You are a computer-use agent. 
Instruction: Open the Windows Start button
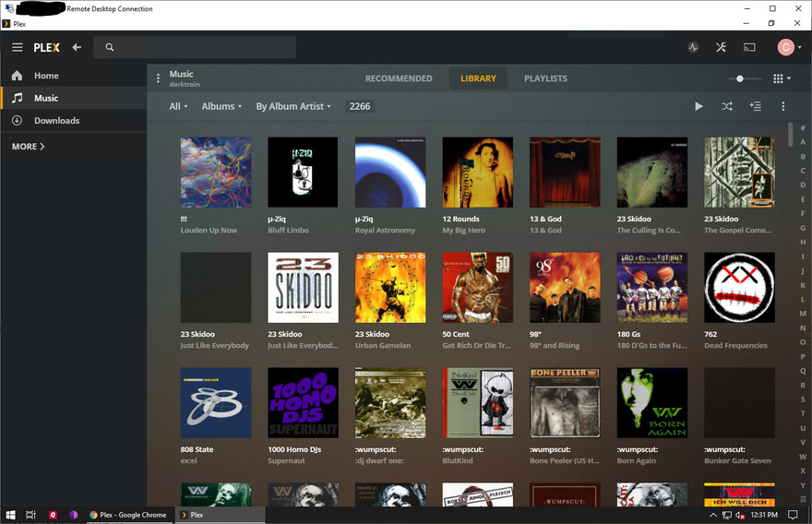pos(10,515)
